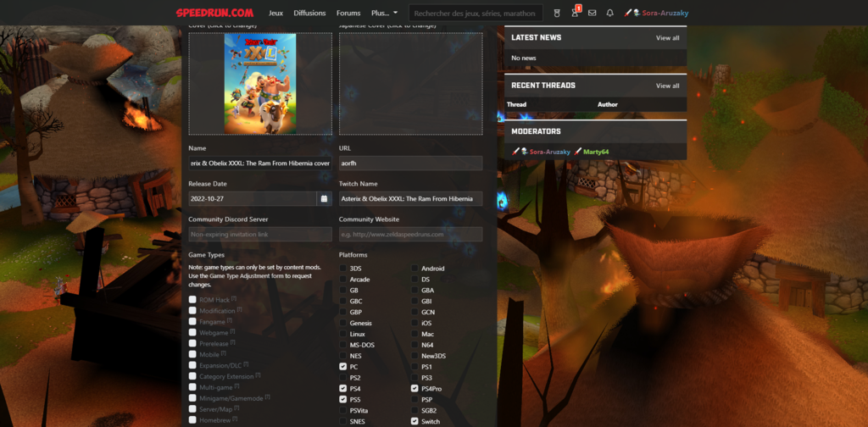868x427 pixels.
Task: Tick the Expansion/DLC game type checkbox
Action: coord(192,365)
